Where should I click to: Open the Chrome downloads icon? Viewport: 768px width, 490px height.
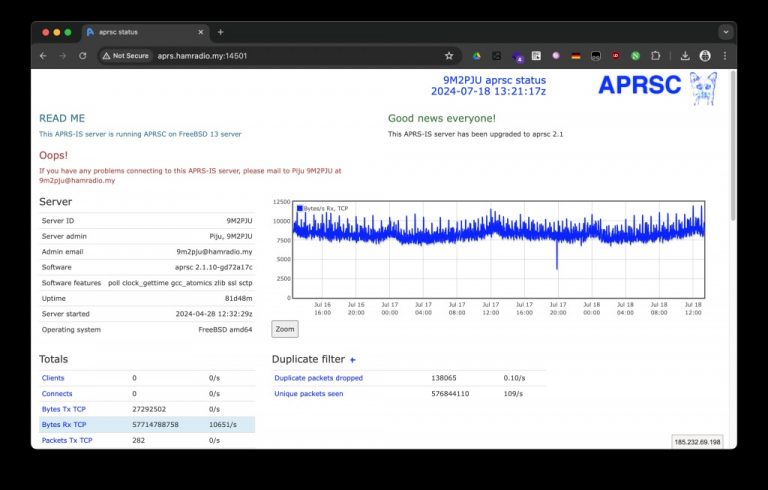click(x=686, y=56)
